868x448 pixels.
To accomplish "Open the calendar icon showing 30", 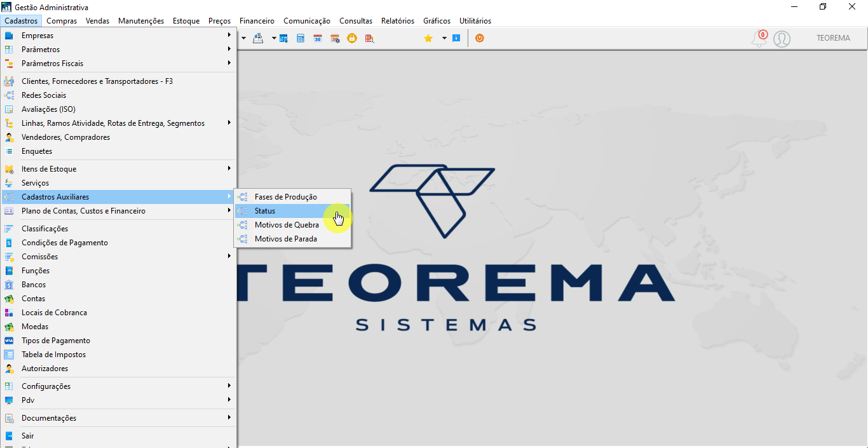I will click(318, 38).
